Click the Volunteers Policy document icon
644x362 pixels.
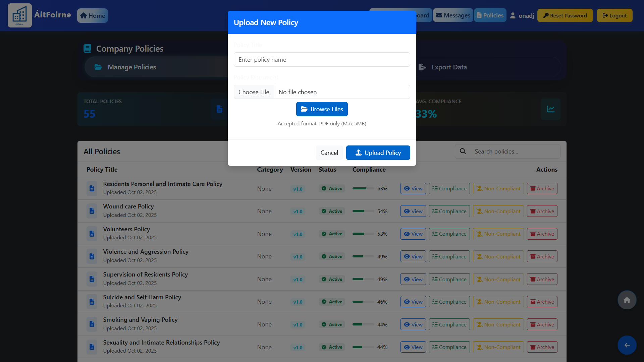[92, 233]
